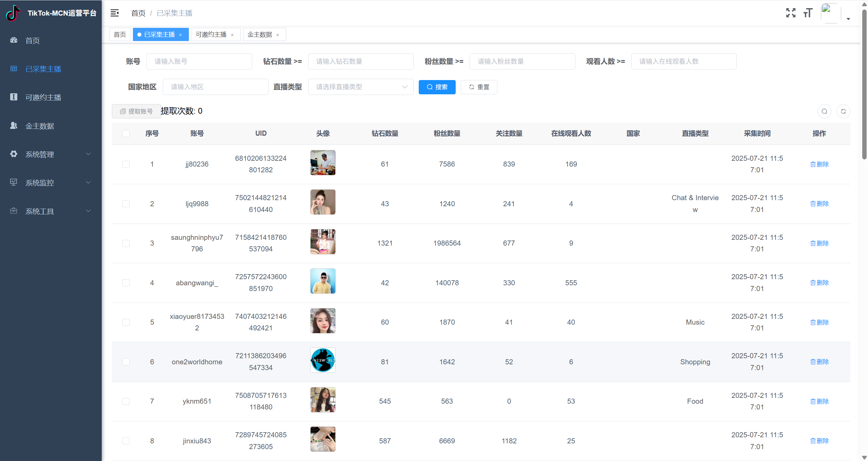Check the box for row one2worldhome
Viewport: 868px width, 461px height.
pyautogui.click(x=126, y=362)
